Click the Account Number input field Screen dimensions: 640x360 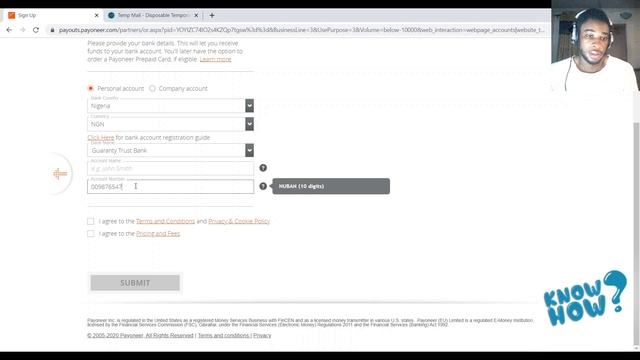170,187
